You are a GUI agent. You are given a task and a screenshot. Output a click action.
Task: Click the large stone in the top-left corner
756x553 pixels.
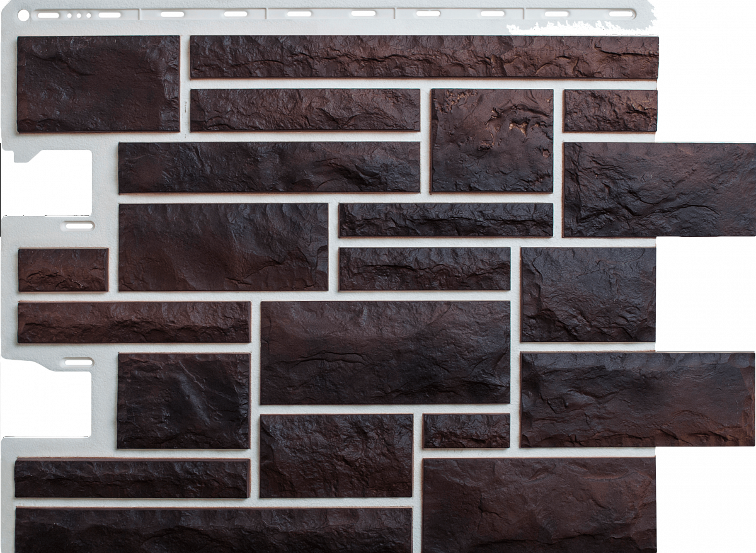coord(98,84)
